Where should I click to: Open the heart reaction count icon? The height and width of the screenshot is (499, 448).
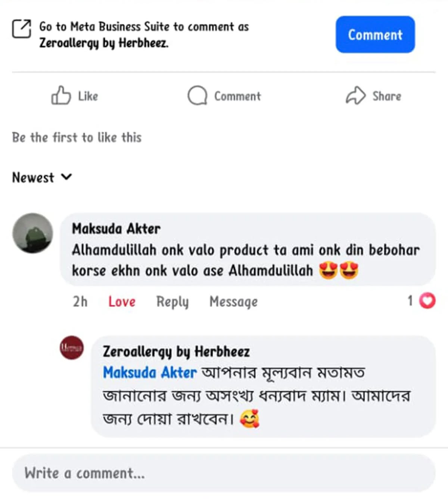(x=427, y=301)
